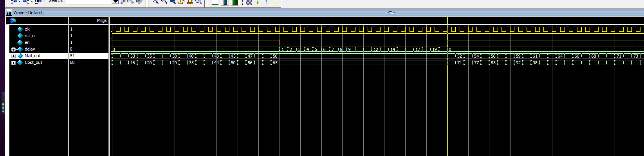
Task: Click the rst_n signal diamond icon
Action: pos(20,36)
